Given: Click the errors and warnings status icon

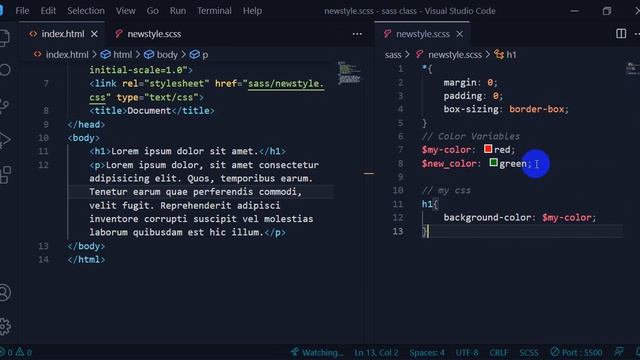Looking at the screenshot, I should click(16, 352).
